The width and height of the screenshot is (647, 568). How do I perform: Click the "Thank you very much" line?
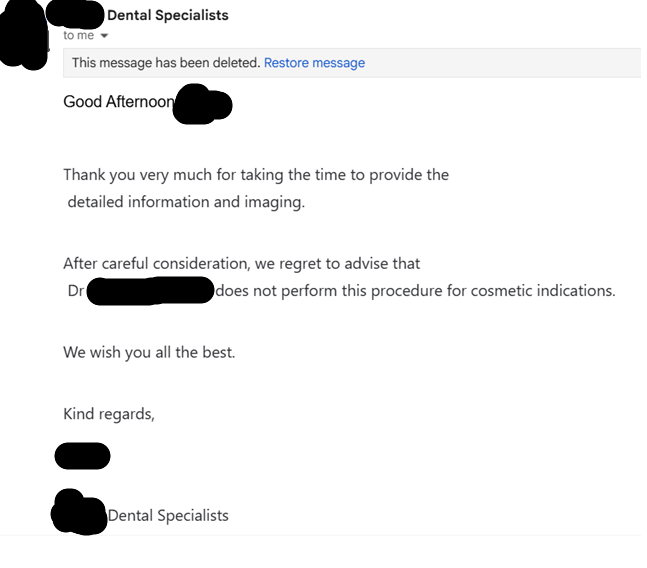pos(256,174)
